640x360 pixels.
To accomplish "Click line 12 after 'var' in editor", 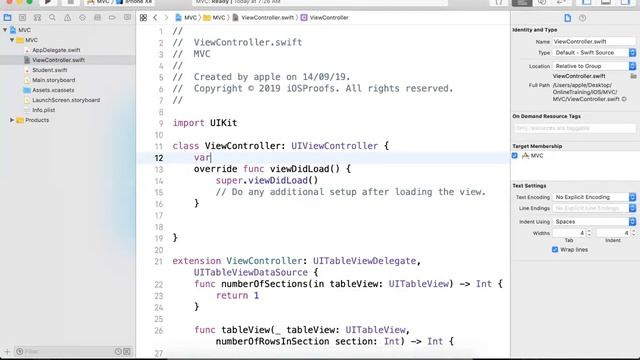I will 211,158.
